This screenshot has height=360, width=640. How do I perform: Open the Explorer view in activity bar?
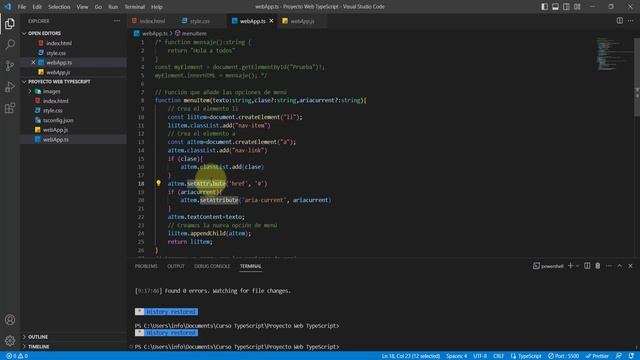pos(10,24)
